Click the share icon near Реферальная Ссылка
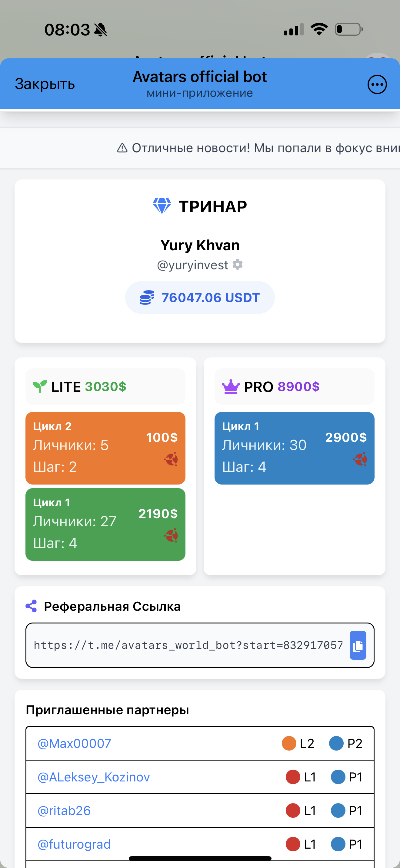400x868 pixels. (x=32, y=606)
